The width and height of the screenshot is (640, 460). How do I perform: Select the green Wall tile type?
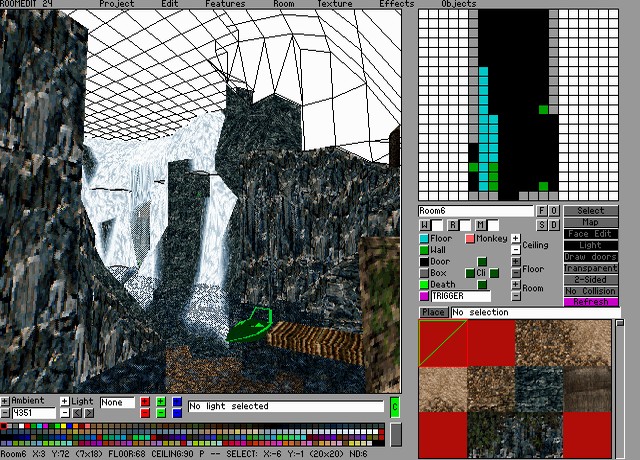[424, 250]
